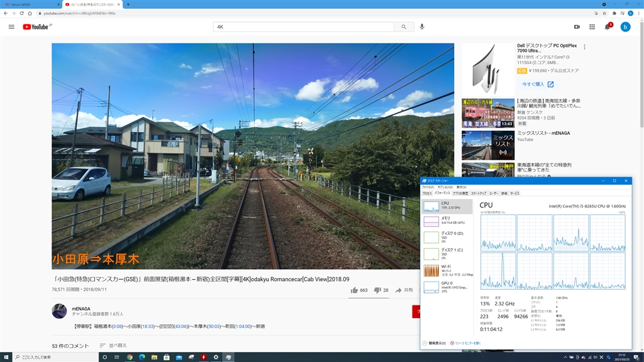Viewport: 644px width, 362px height.
Task: Click the mENAGA channel avatar
Action: tap(59, 311)
